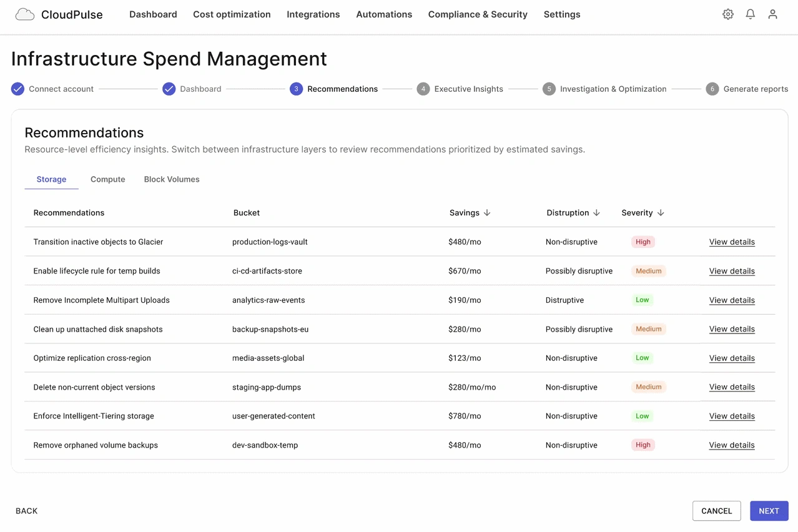Click 'Optimize replication cross-region' recommendation

(92, 358)
